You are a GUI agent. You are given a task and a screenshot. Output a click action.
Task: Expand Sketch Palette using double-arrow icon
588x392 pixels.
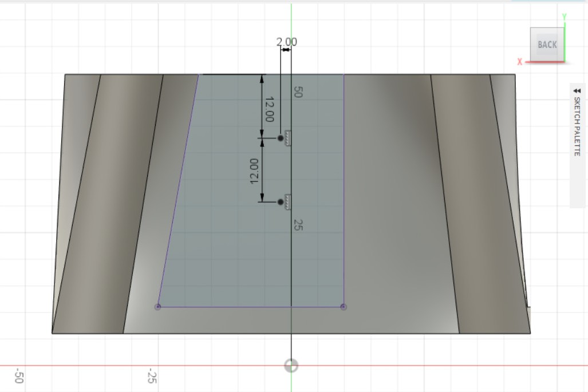577,90
